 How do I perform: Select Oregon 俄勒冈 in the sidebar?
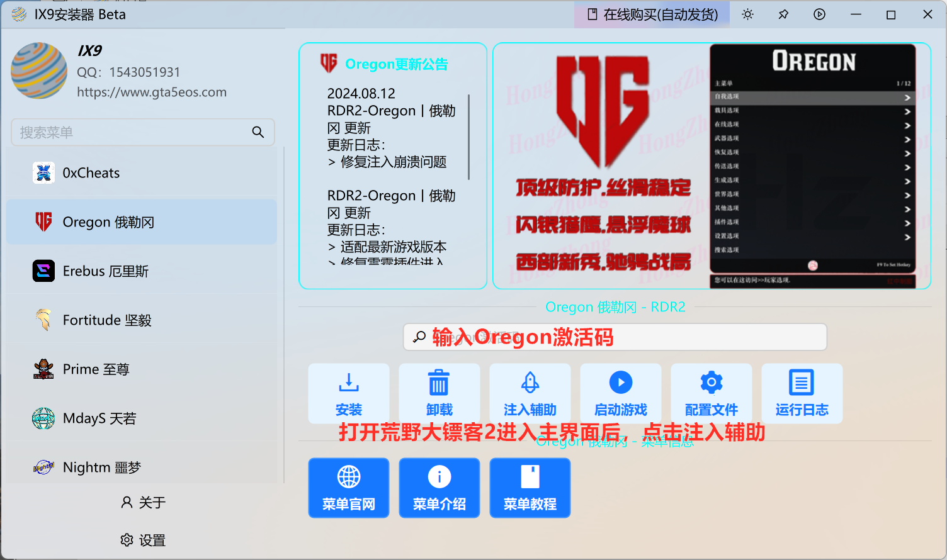[142, 222]
